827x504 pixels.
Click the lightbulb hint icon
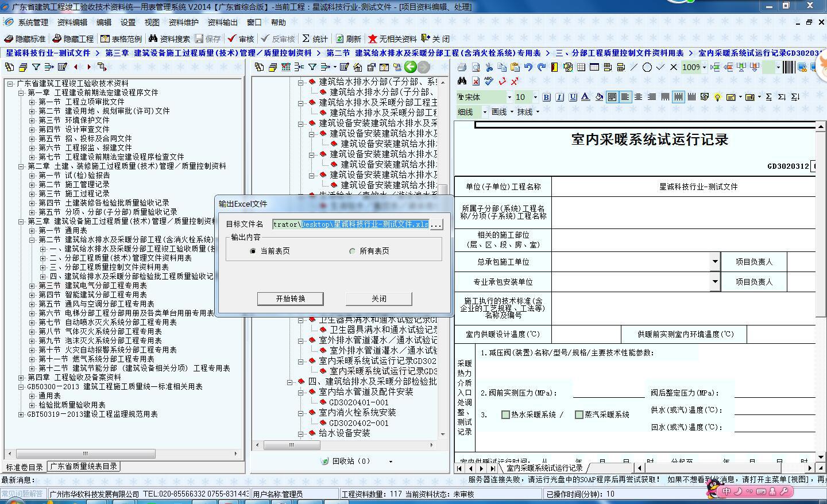(x=717, y=97)
